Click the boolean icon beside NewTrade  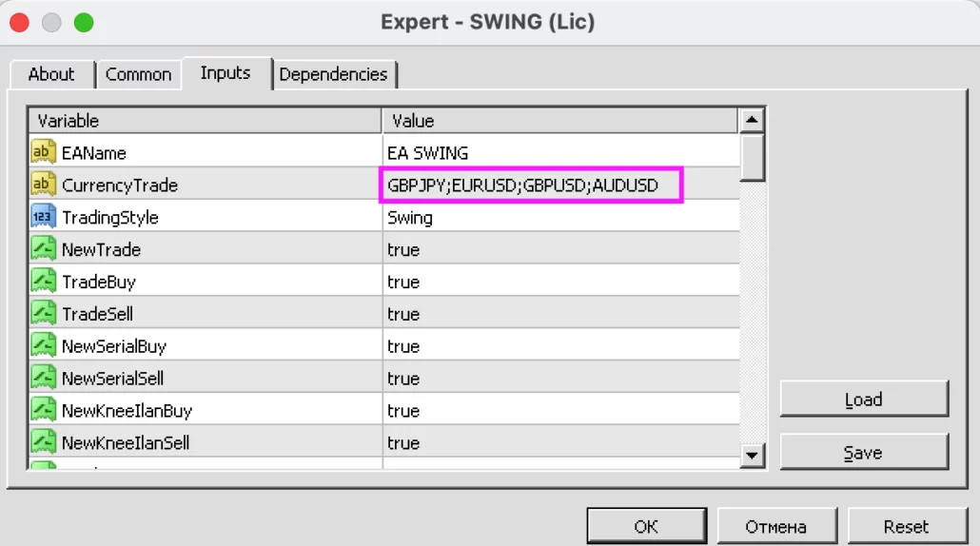coord(43,248)
